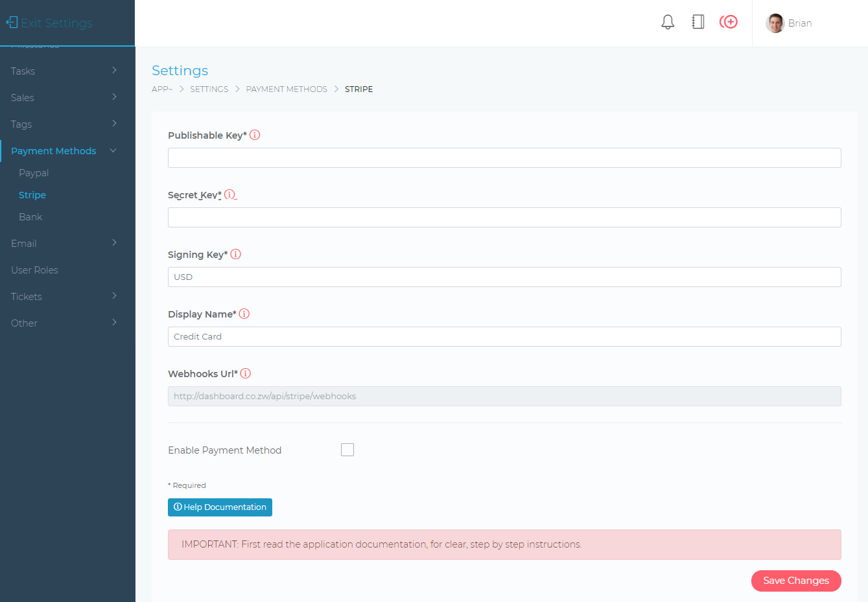Open notifications via the bell icon
The image size is (868, 602).
(x=668, y=22)
